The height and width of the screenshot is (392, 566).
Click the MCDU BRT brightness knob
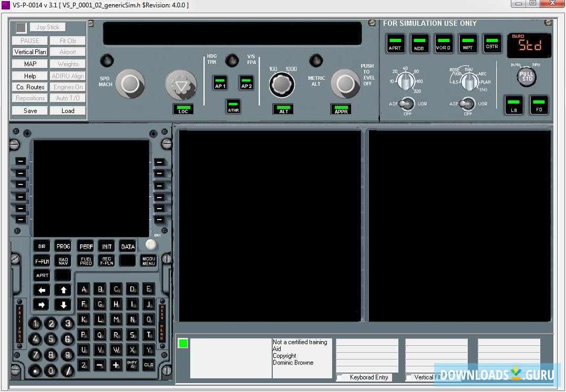[151, 244]
